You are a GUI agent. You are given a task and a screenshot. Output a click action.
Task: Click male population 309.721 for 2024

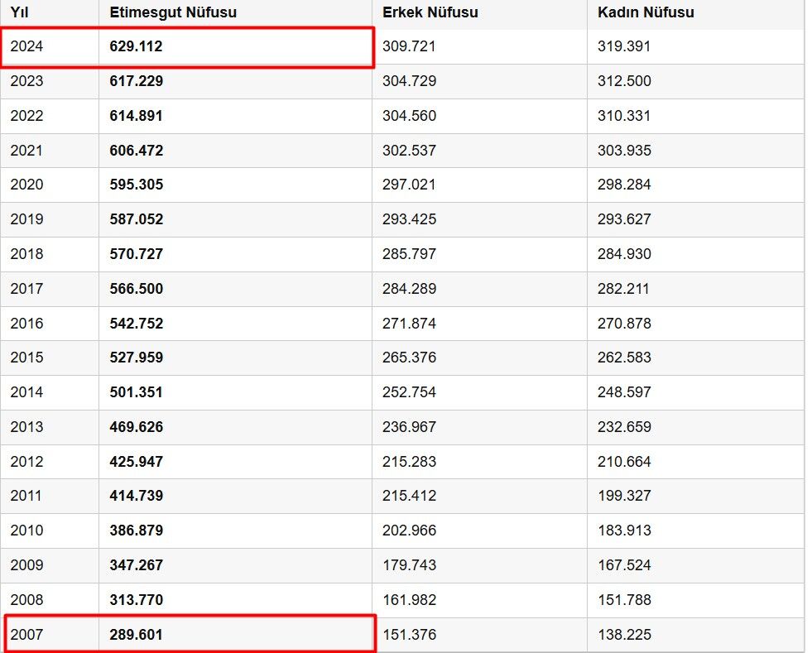coord(409,46)
